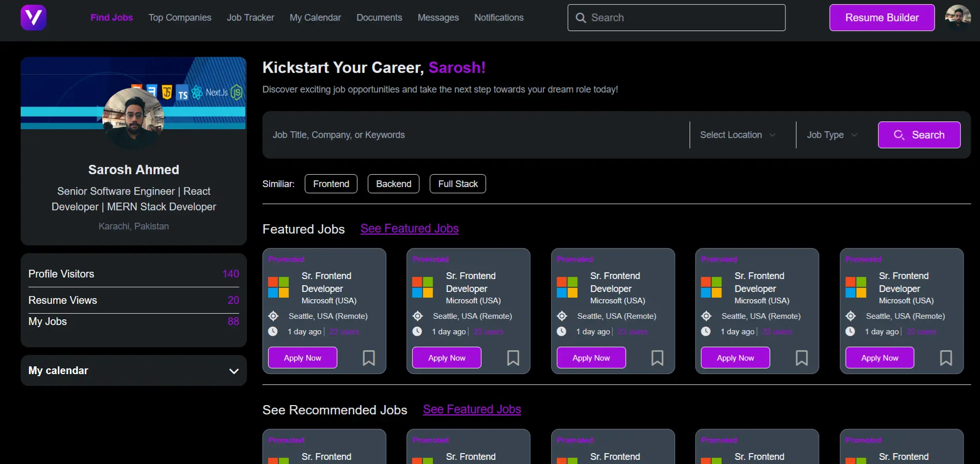Apply Now on fourth Featured job

point(736,358)
